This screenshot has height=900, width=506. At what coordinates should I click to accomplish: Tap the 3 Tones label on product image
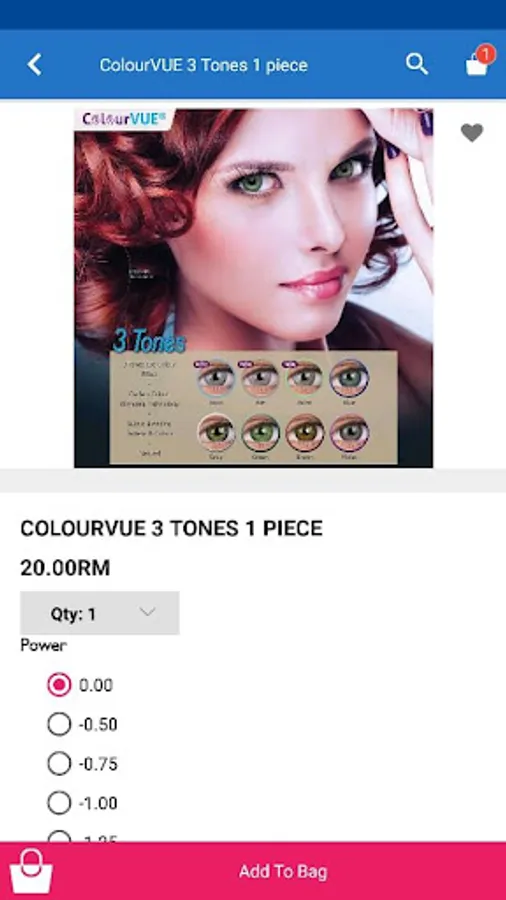149,341
